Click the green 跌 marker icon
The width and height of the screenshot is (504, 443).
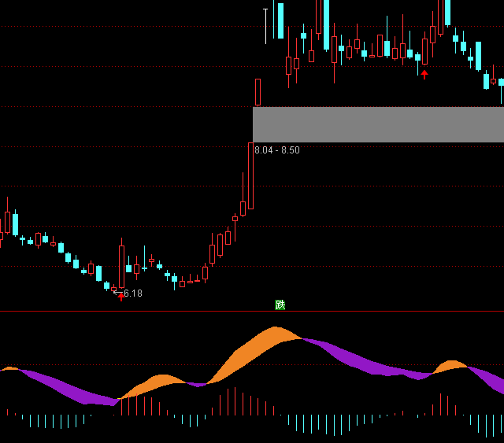coord(280,305)
